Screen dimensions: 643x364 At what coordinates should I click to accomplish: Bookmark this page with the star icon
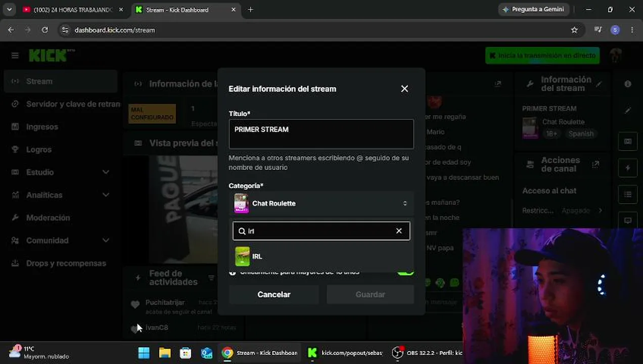[574, 30]
